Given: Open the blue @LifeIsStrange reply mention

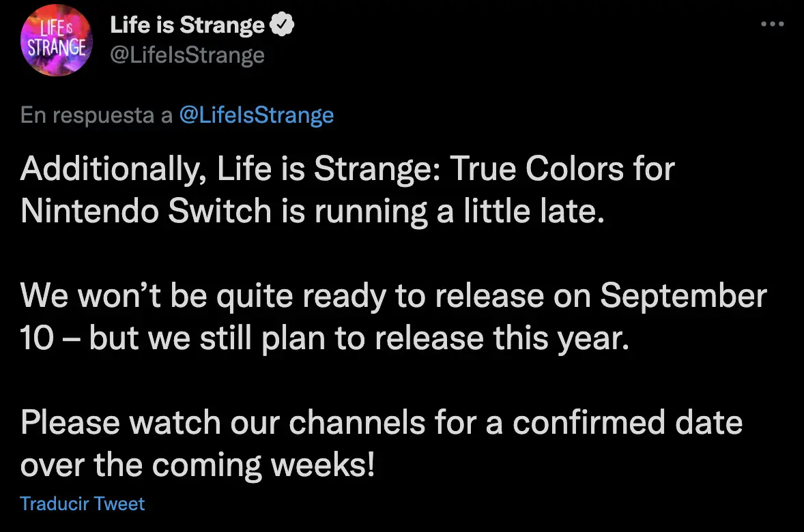Looking at the screenshot, I should [x=257, y=115].
